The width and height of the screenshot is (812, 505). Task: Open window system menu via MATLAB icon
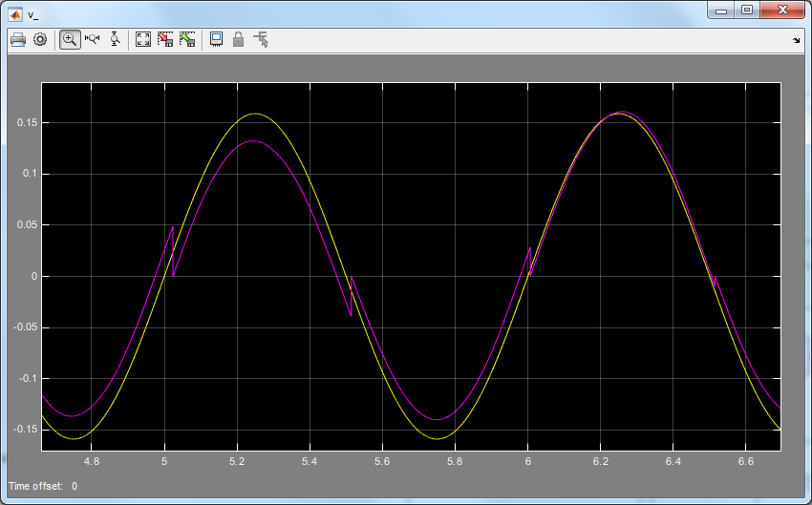click(x=14, y=11)
